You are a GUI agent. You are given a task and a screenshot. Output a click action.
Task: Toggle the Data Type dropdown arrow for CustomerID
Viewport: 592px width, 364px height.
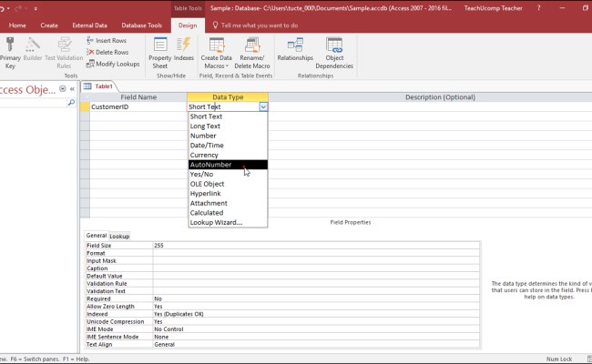pyautogui.click(x=263, y=106)
